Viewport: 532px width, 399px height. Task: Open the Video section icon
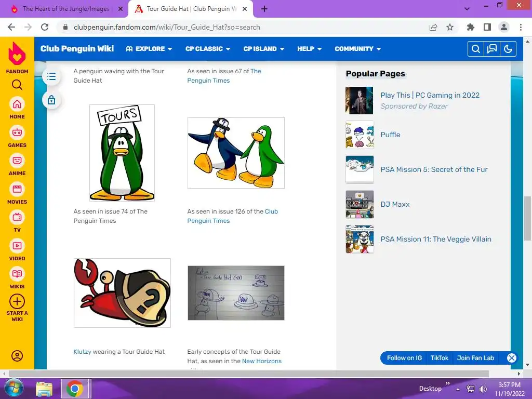pyautogui.click(x=17, y=246)
